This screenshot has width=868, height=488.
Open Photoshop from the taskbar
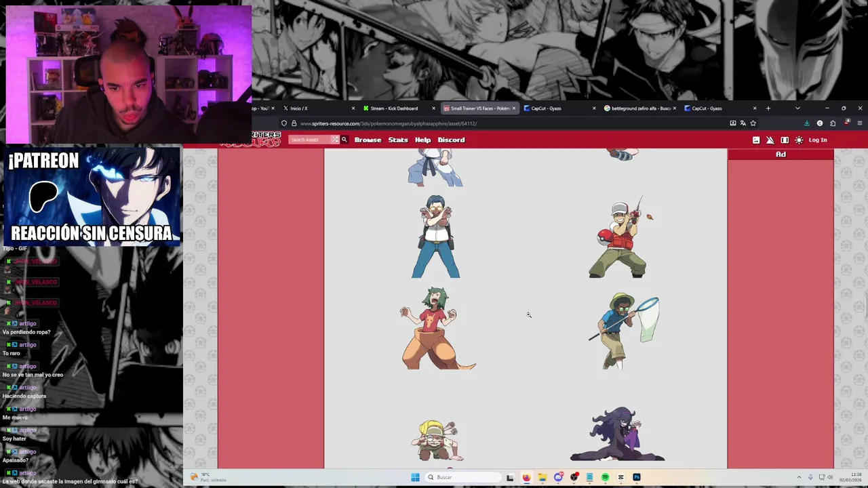pos(636,477)
